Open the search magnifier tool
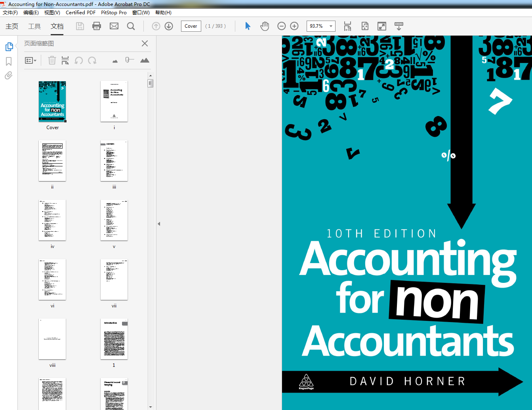The width and height of the screenshot is (532, 410). pyautogui.click(x=131, y=26)
